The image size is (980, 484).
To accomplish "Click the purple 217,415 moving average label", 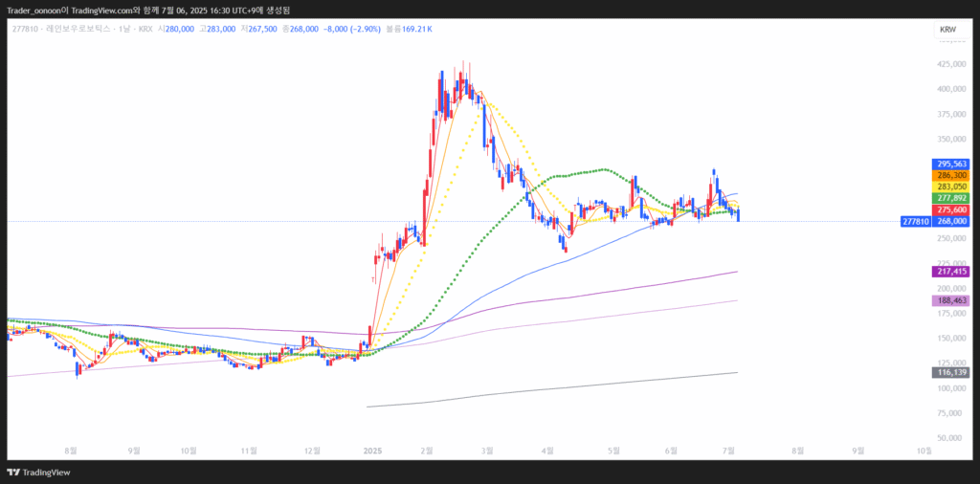I will [x=952, y=272].
